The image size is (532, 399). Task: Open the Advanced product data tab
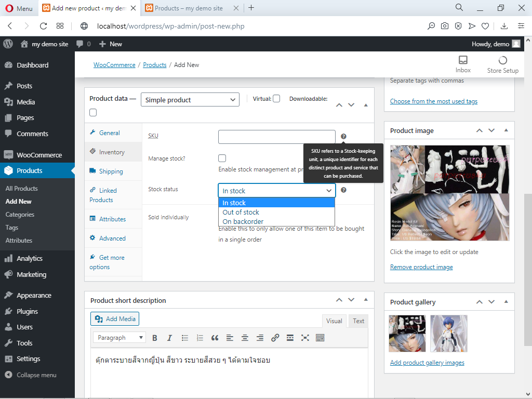(113, 238)
